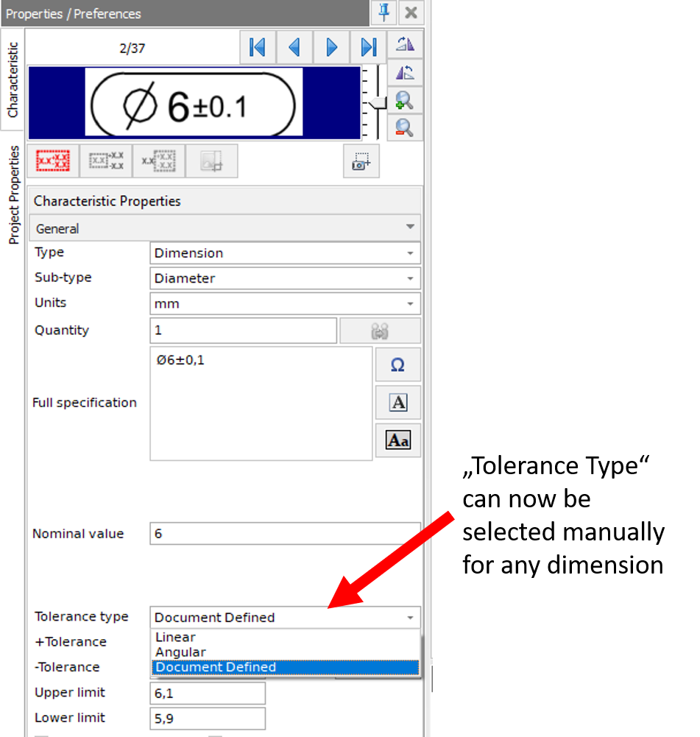Collapse the General properties section

[x=410, y=228]
